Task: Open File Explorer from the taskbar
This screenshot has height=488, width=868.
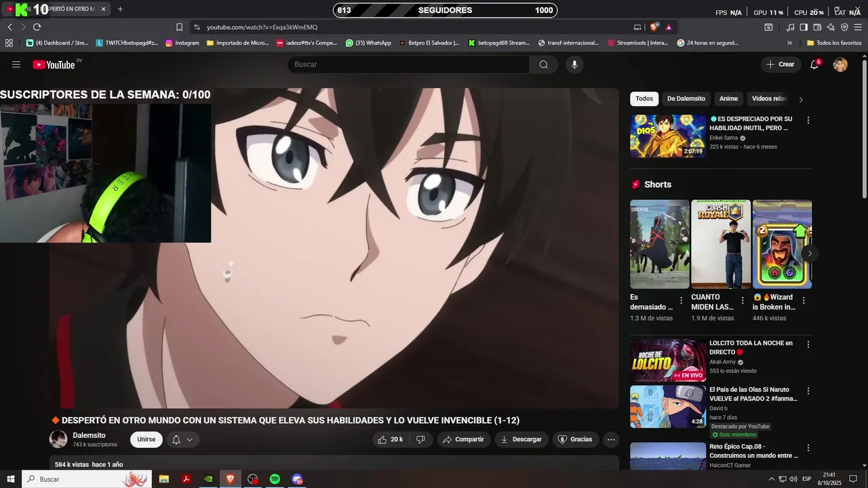Action: click(x=163, y=479)
